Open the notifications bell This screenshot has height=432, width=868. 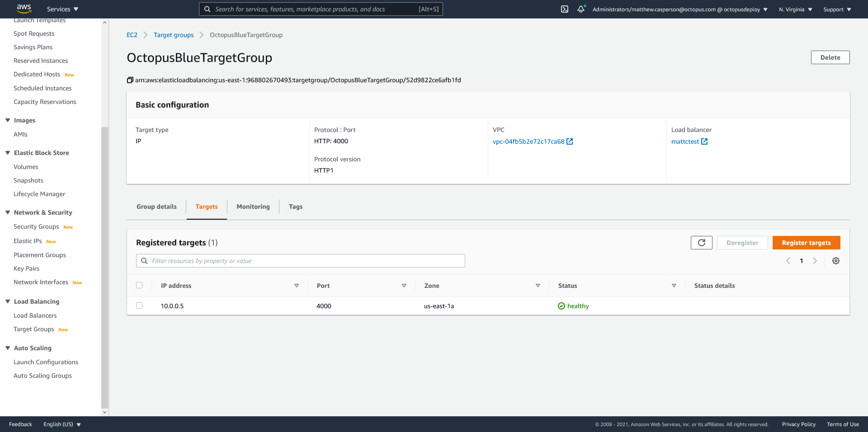point(581,9)
